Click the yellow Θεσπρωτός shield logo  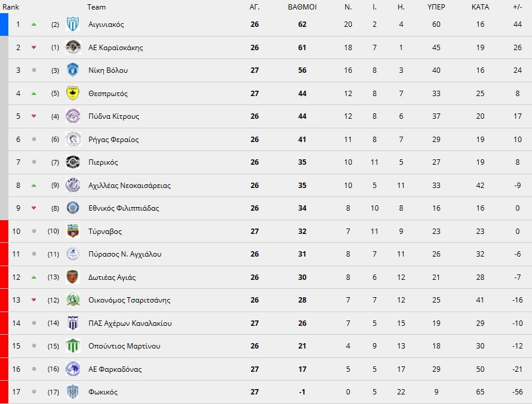[x=73, y=93]
